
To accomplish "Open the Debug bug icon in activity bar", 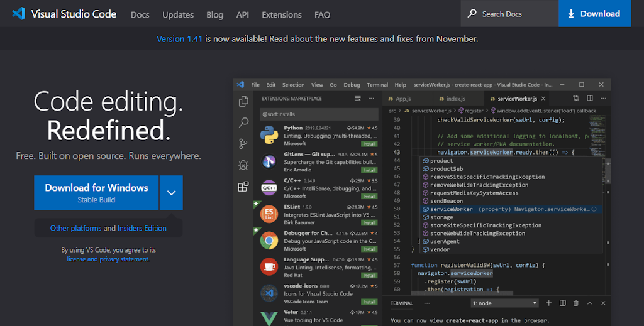I will click(243, 165).
